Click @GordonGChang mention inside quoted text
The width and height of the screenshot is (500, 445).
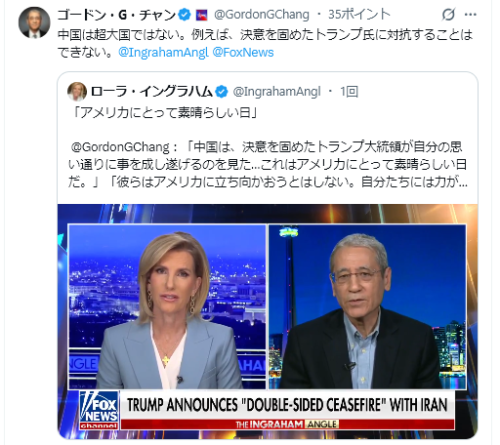120,147
